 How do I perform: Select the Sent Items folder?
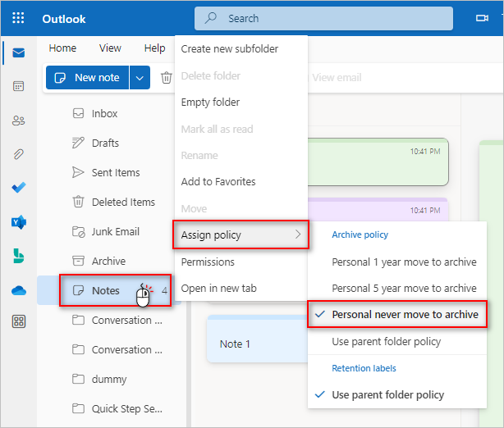click(x=109, y=172)
